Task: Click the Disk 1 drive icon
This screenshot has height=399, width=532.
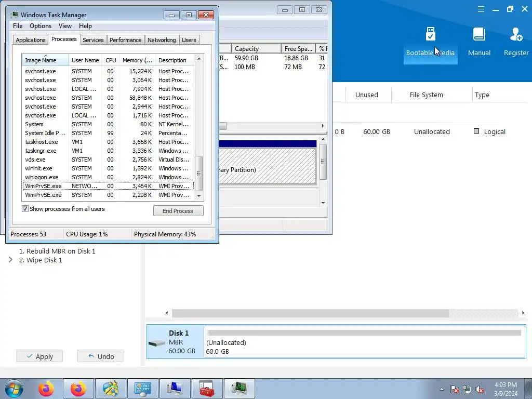Action: click(157, 343)
